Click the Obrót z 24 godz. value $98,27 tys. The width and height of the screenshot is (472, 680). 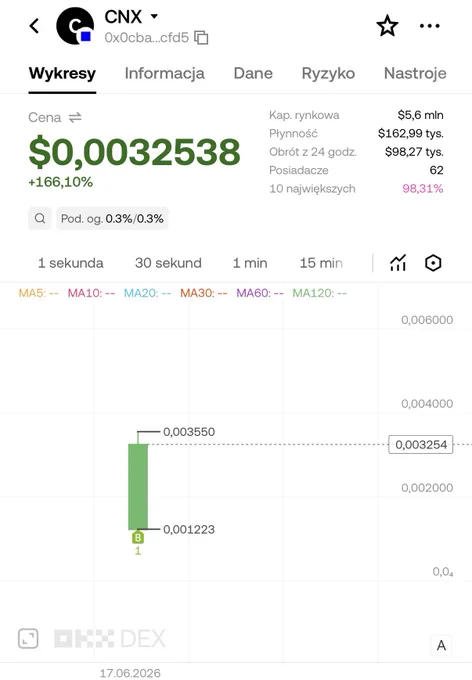(414, 152)
